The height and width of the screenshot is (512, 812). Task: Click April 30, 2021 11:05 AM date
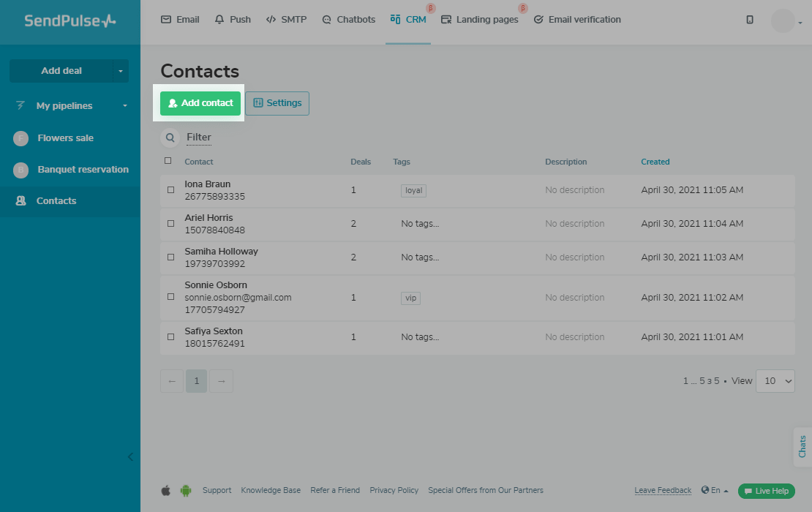tap(692, 190)
